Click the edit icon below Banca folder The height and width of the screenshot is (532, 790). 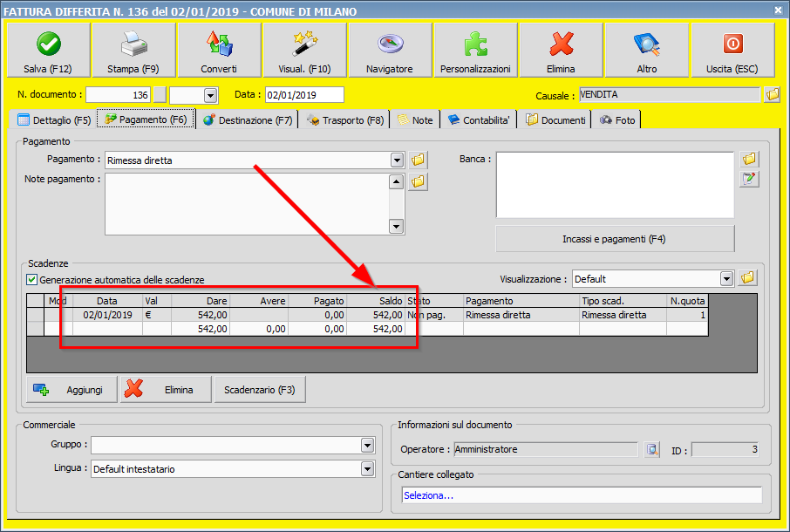pos(749,179)
